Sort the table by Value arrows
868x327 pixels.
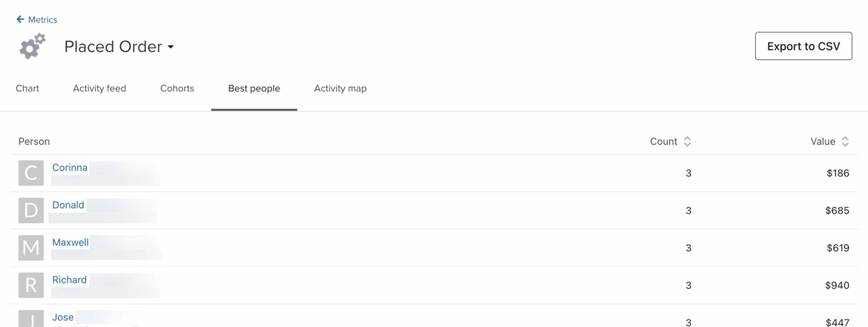click(x=845, y=142)
